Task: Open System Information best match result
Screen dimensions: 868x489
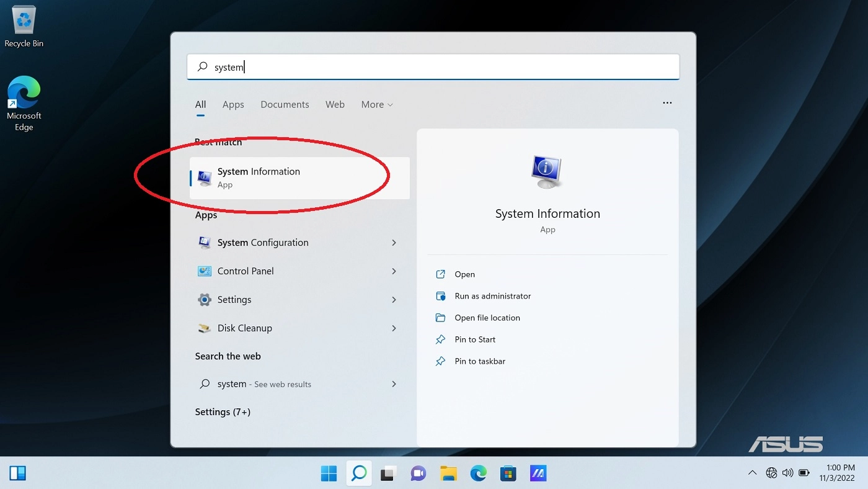Action: [x=299, y=177]
